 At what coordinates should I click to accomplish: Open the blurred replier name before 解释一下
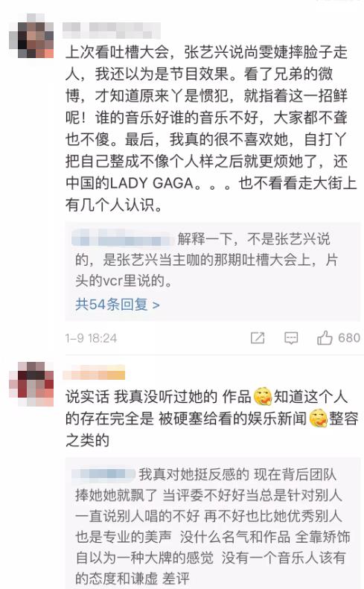click(x=124, y=239)
